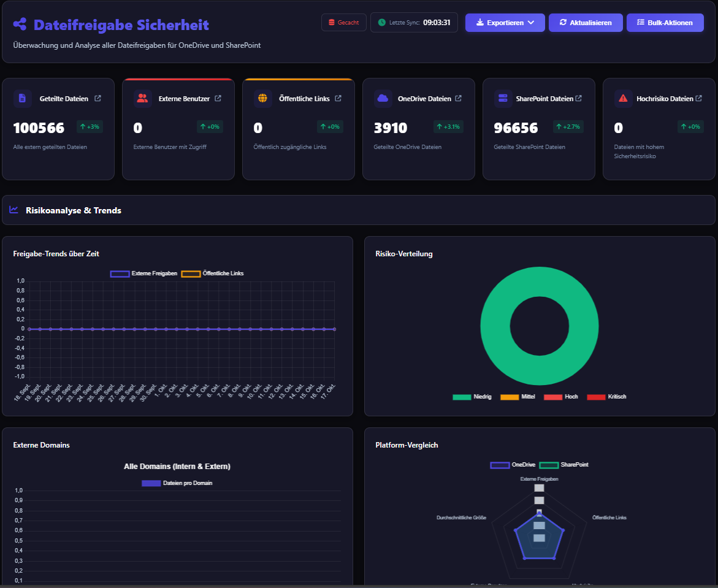
Task: Open Hochrisiko Dateien external link icon
Action: [698, 99]
